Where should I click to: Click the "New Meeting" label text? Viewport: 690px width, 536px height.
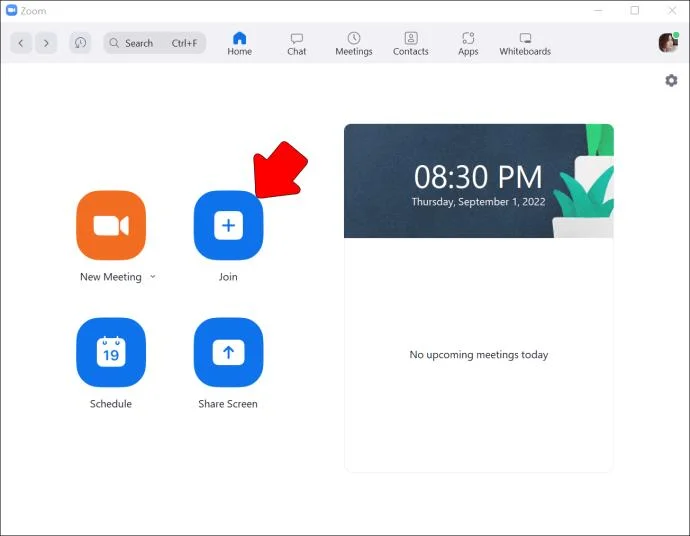111,277
